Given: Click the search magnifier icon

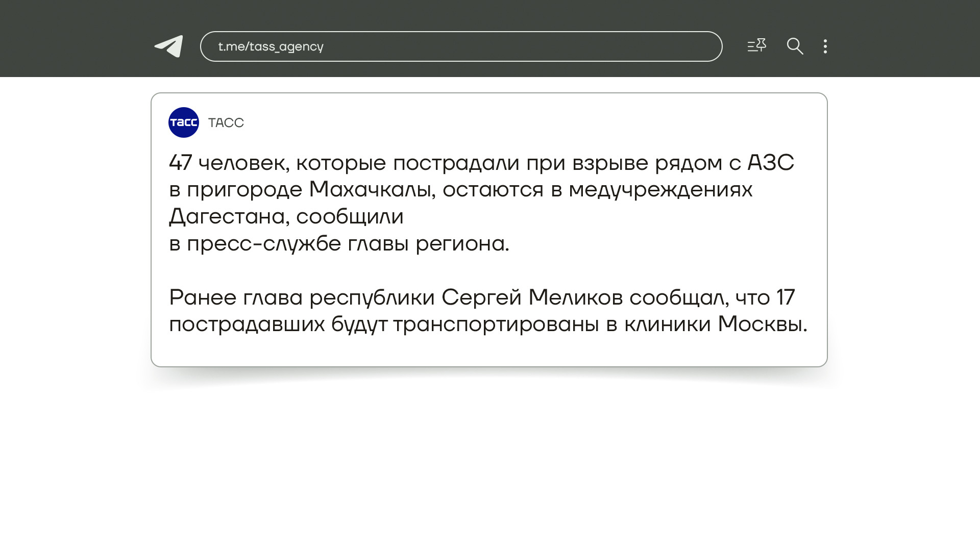Looking at the screenshot, I should pyautogui.click(x=795, y=46).
